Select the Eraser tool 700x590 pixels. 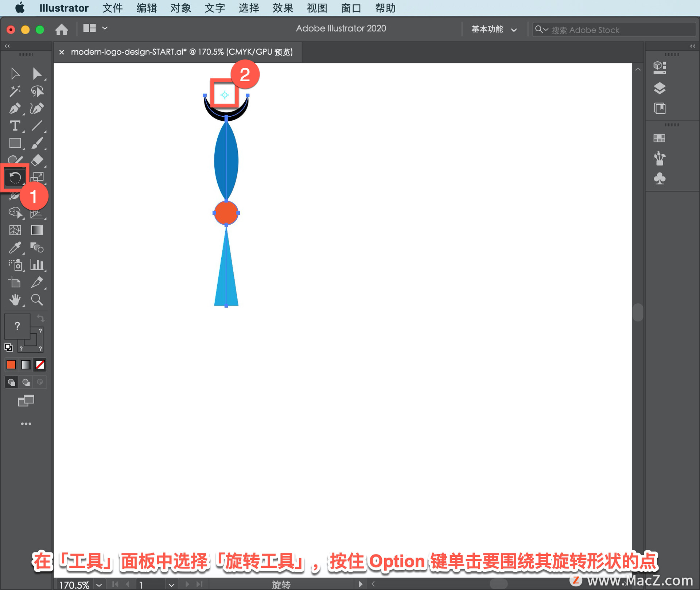[x=37, y=160]
